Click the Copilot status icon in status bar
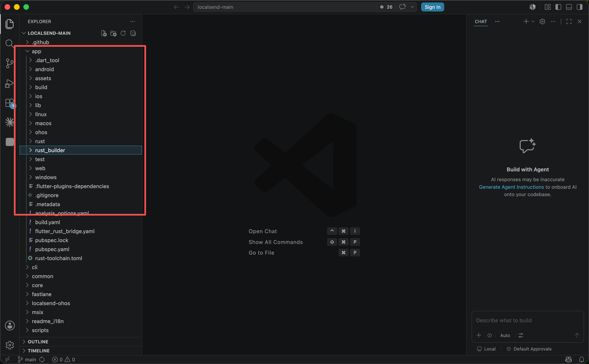The image size is (589, 364). point(569,360)
